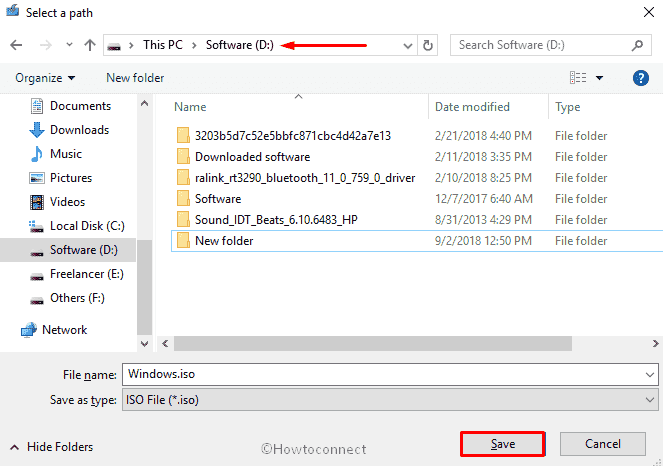Image resolution: width=663 pixels, height=466 pixels.
Task: Click the forward navigation arrow
Action: tap(45, 45)
